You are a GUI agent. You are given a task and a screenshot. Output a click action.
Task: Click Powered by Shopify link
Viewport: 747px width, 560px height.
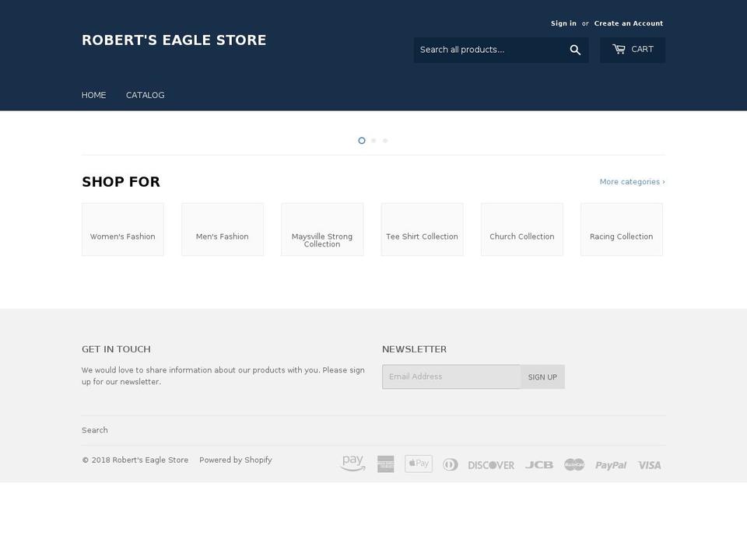pyautogui.click(x=236, y=460)
